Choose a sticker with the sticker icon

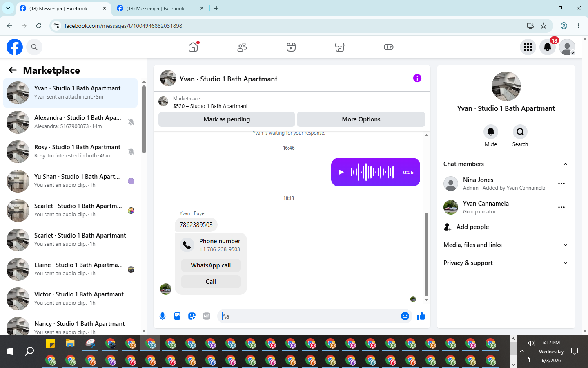pos(192,316)
